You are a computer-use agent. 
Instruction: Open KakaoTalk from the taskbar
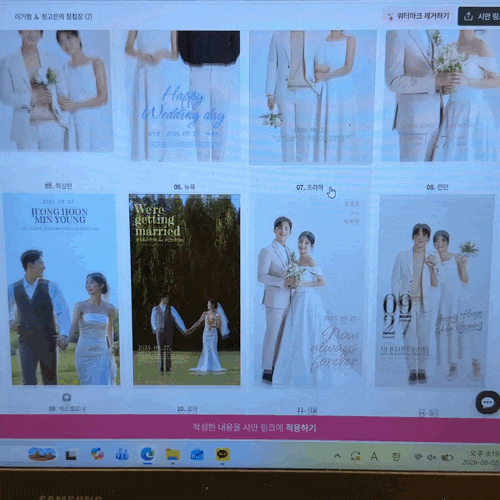[222, 454]
